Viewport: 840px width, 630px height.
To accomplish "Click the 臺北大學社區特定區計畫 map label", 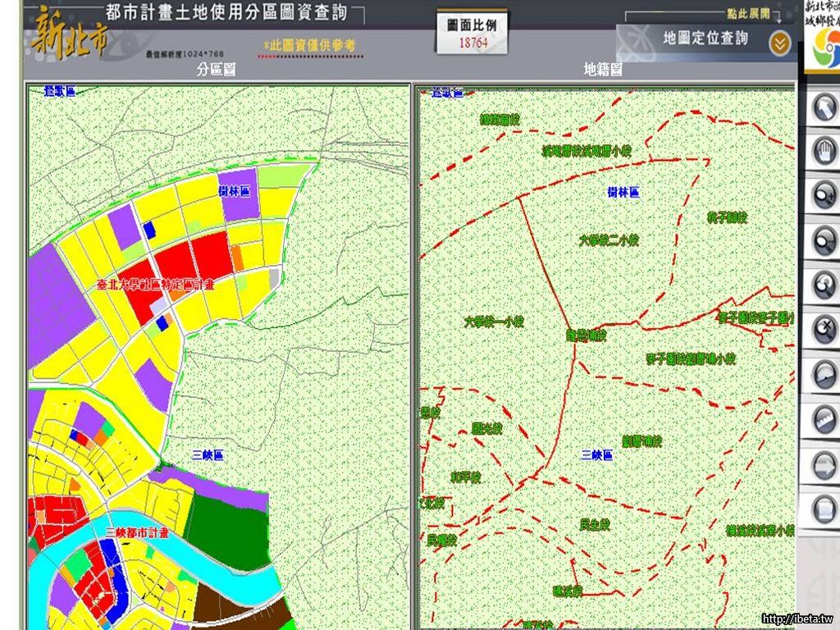I will (x=155, y=285).
